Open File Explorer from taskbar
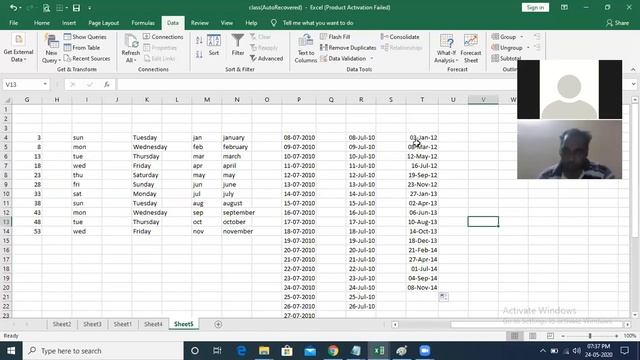640x360 pixels. point(264,351)
